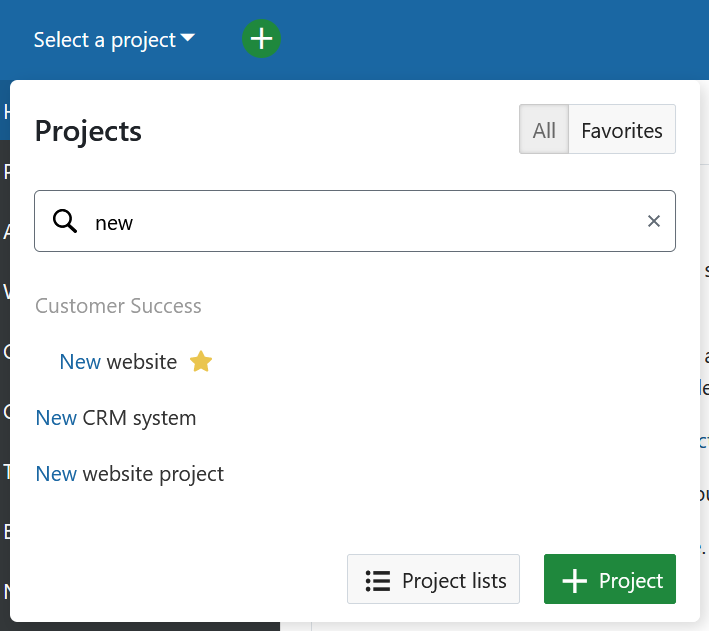The height and width of the screenshot is (631, 709).
Task: Open the New CRM system project
Action: click(116, 418)
